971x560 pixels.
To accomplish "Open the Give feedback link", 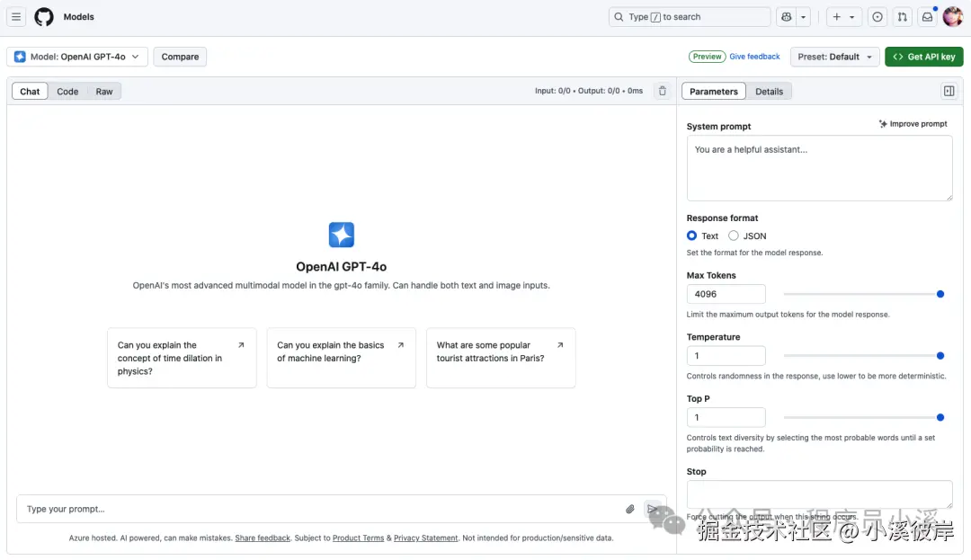I will [x=754, y=57].
